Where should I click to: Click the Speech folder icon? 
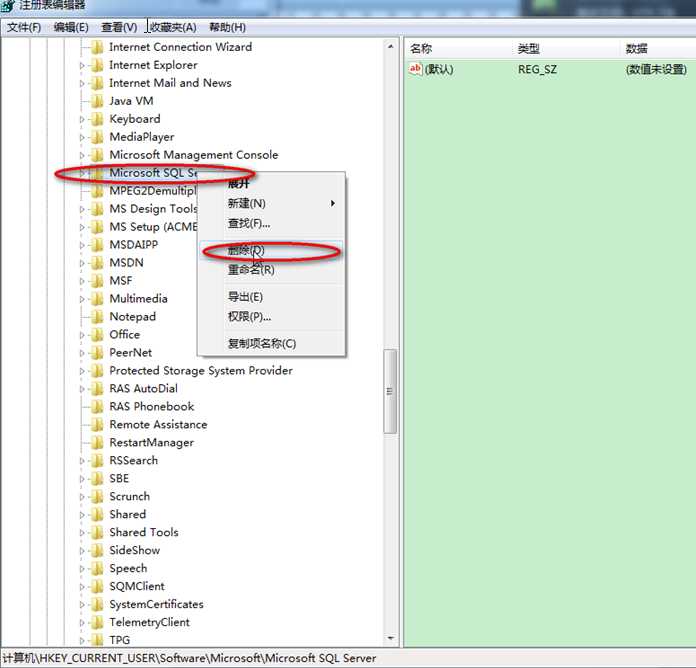tap(97, 569)
